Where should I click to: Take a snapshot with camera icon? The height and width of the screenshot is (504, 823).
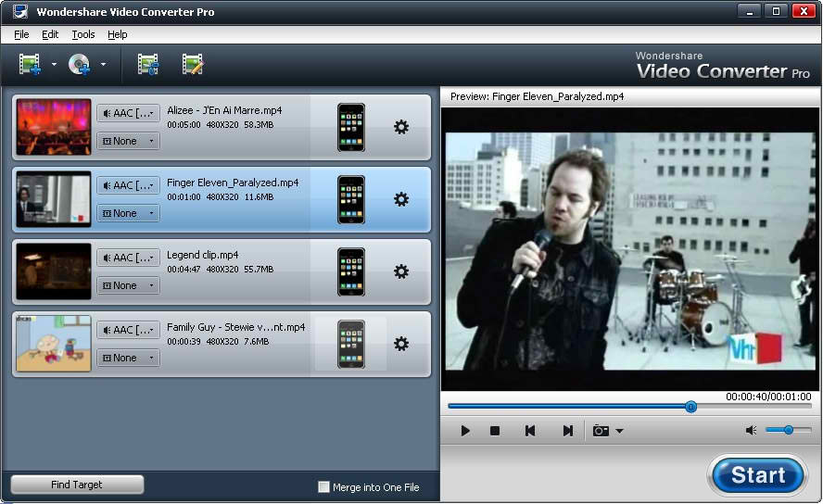(x=601, y=431)
